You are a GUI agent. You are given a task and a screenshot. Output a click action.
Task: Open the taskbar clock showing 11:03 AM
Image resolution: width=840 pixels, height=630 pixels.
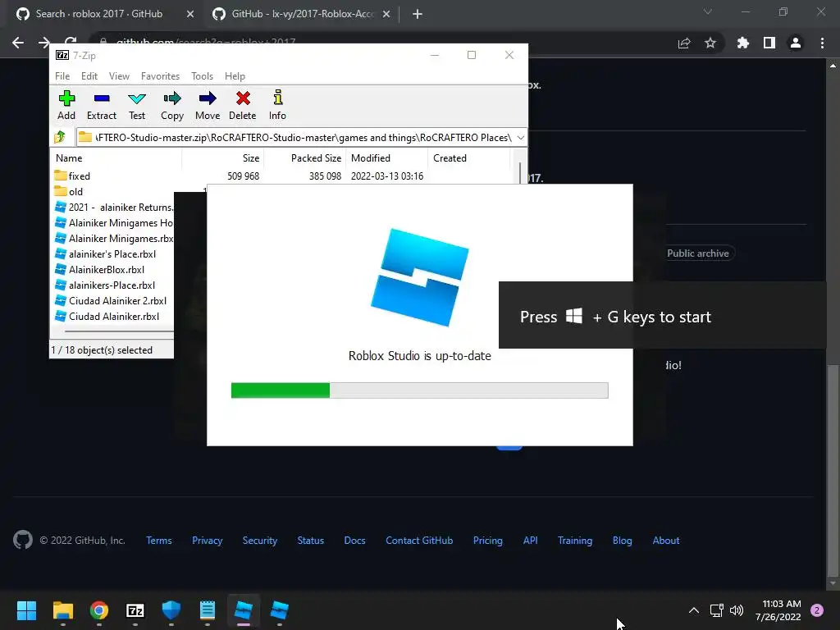click(x=778, y=610)
